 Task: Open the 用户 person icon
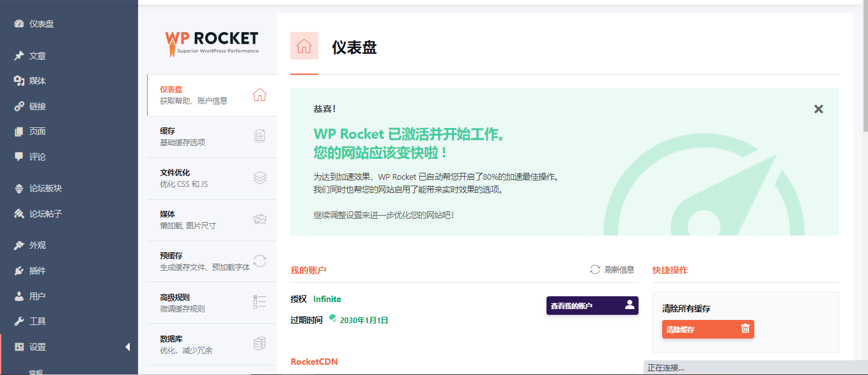[x=19, y=296]
